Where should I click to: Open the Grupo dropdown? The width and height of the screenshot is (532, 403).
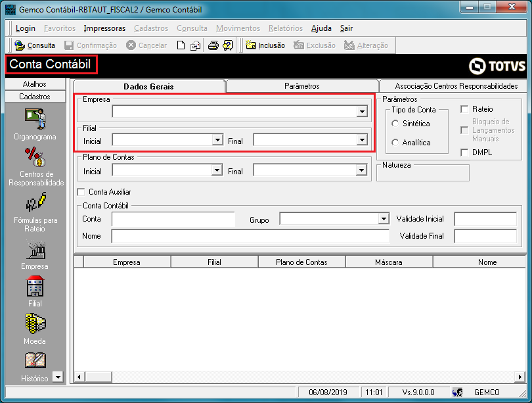pyautogui.click(x=384, y=219)
